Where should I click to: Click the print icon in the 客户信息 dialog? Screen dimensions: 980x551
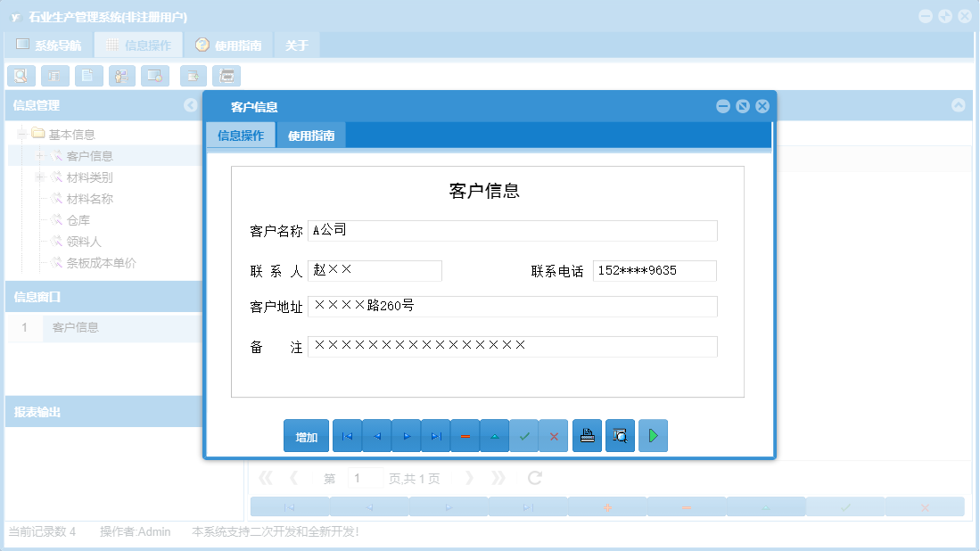(x=587, y=435)
